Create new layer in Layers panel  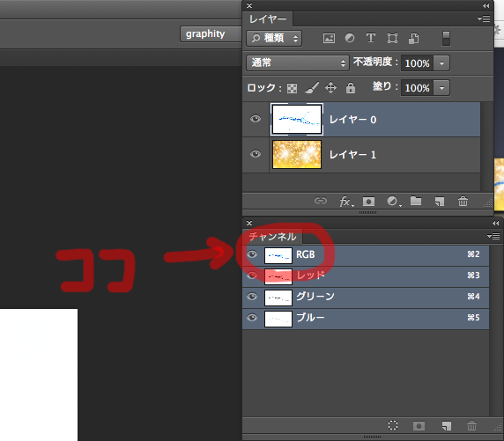click(x=440, y=202)
